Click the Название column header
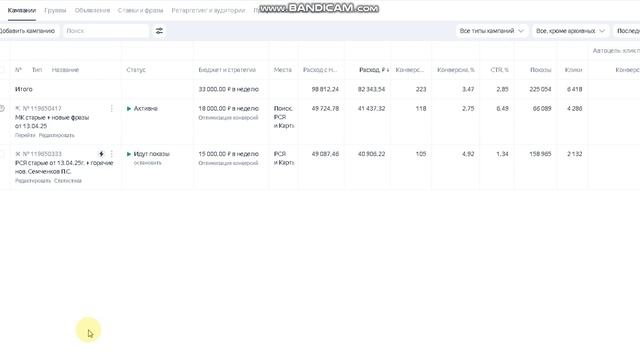Image resolution: width=640 pixels, height=360 pixels. tap(65, 70)
